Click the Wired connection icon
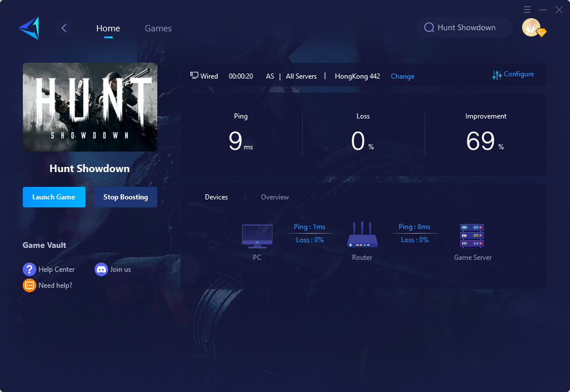 pos(194,76)
